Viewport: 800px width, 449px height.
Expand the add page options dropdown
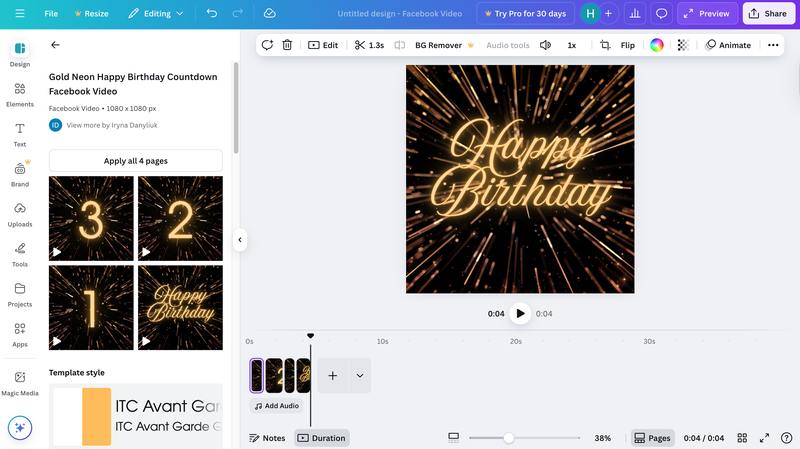click(360, 376)
